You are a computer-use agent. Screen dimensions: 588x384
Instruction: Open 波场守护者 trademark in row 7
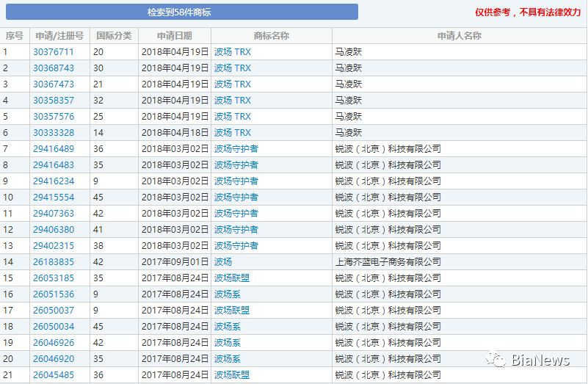click(236, 148)
